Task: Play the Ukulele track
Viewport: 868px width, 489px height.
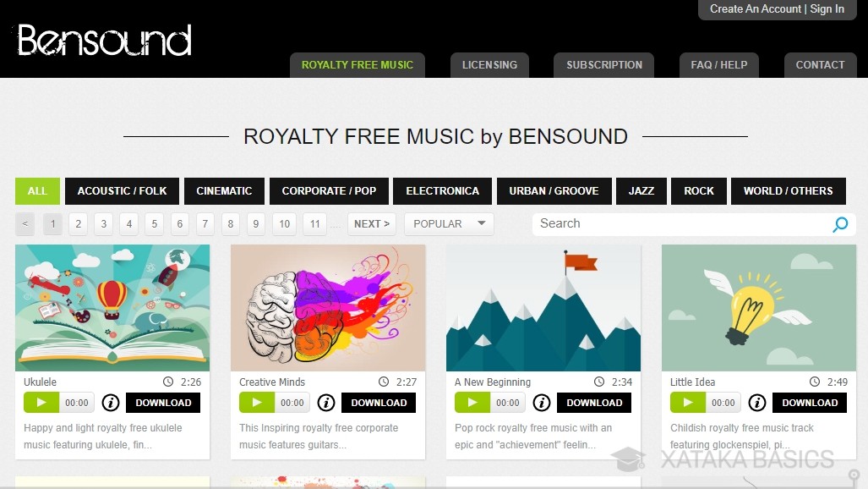Action: 41,403
